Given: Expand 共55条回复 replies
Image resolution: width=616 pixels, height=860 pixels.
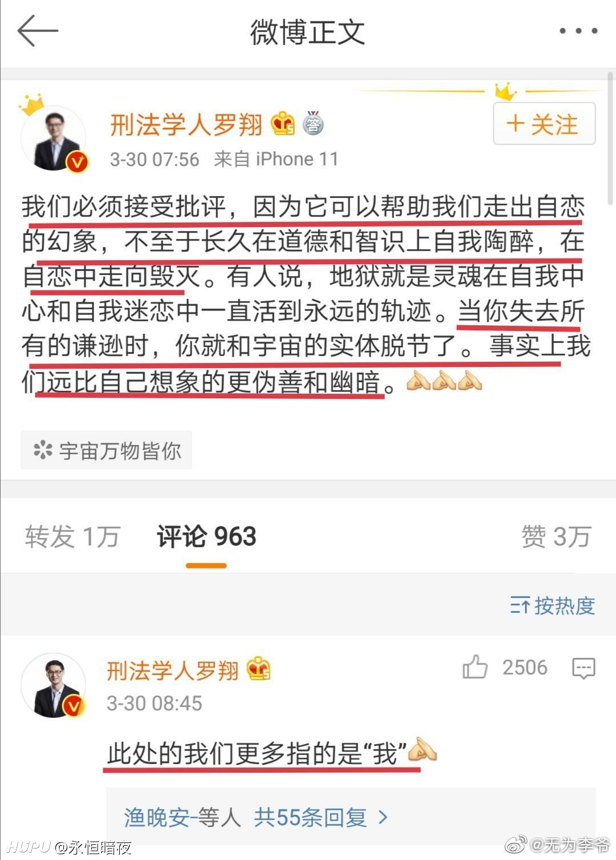Looking at the screenshot, I should click(311, 818).
